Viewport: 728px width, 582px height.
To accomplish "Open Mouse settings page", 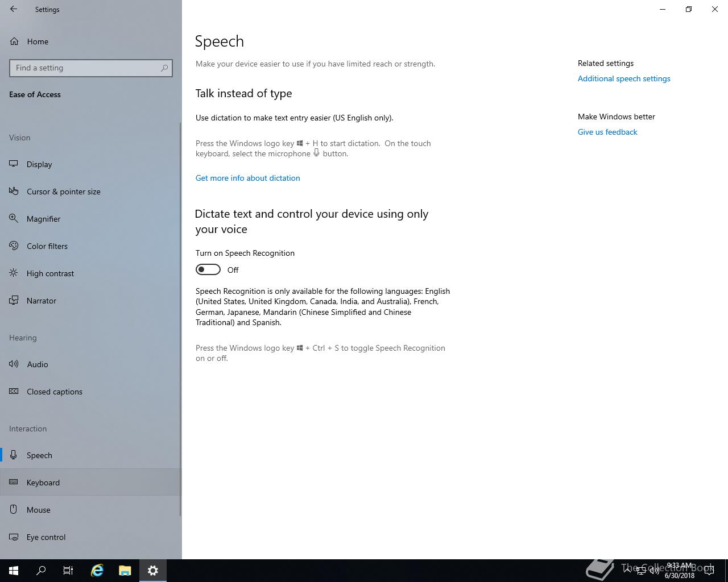I will [91, 510].
